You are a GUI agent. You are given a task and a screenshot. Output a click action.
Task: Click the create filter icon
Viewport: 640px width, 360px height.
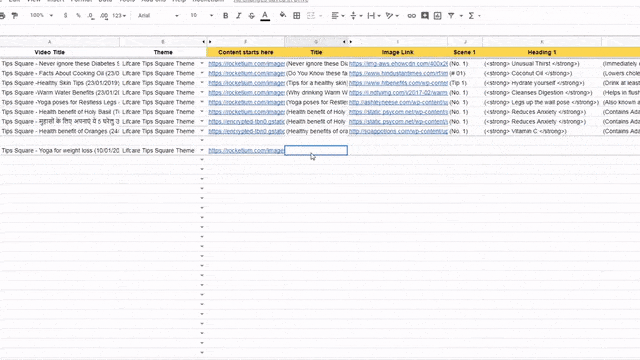tap(451, 16)
